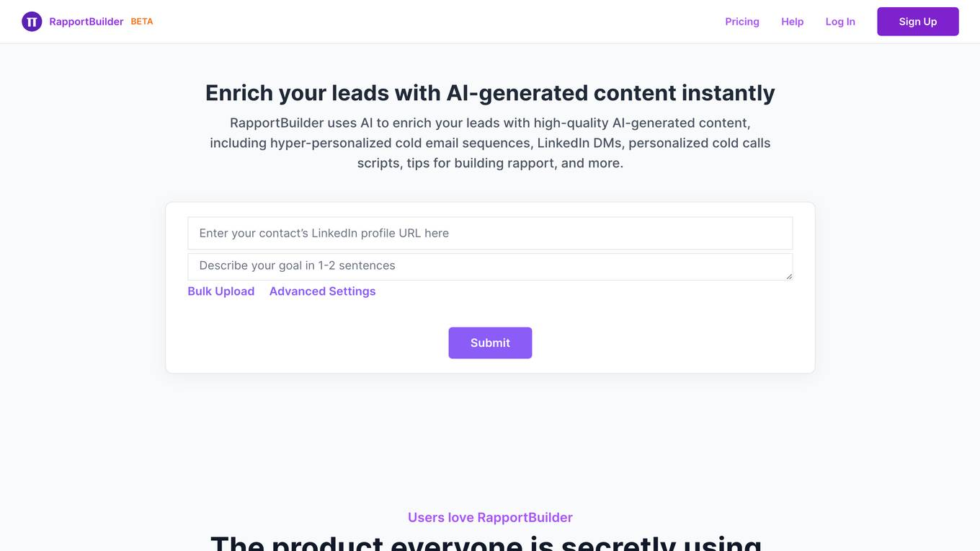Click the RapportBuilder brand name text

(x=86, y=22)
